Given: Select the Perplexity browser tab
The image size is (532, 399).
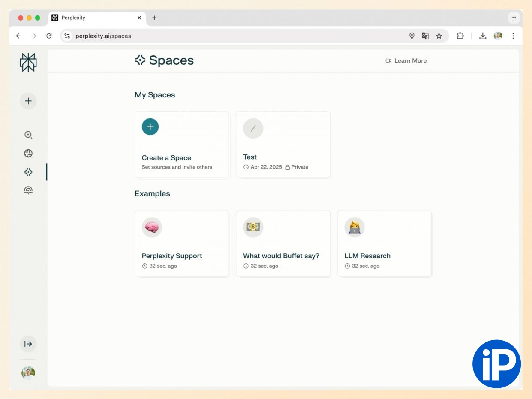Looking at the screenshot, I should click(x=94, y=18).
